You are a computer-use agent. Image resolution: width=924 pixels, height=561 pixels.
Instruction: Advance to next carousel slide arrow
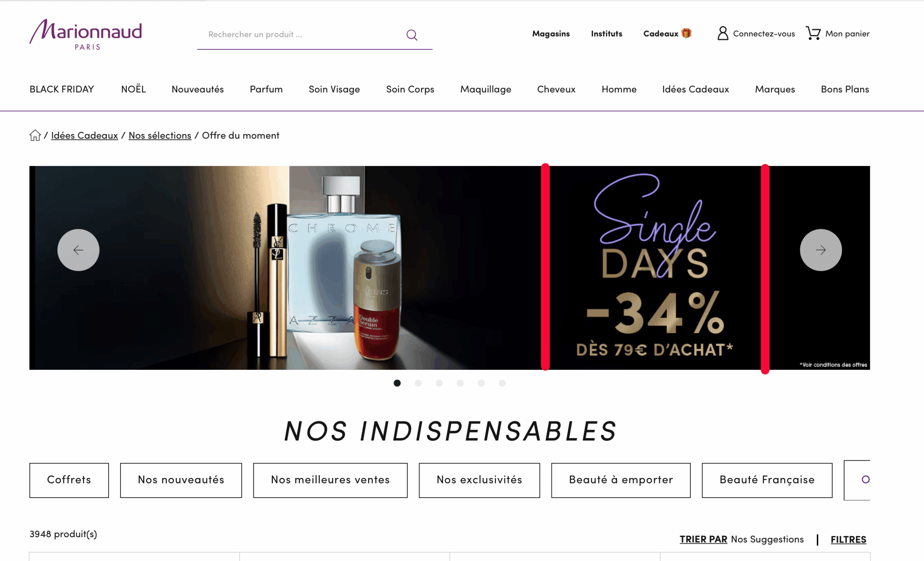[x=820, y=250]
